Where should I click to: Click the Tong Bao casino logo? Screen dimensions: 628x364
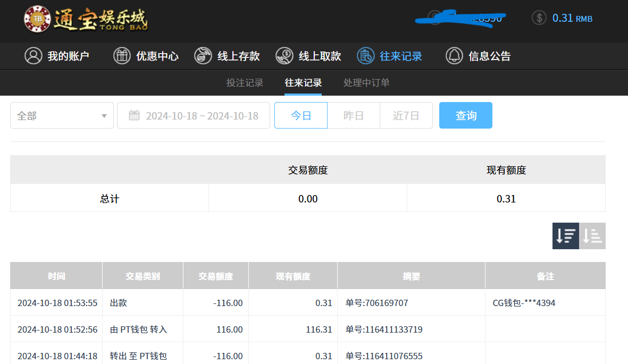pyautogui.click(x=86, y=19)
